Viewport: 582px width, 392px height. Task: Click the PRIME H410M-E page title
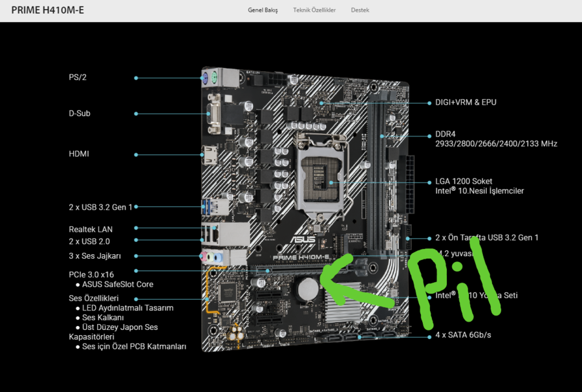[47, 10]
